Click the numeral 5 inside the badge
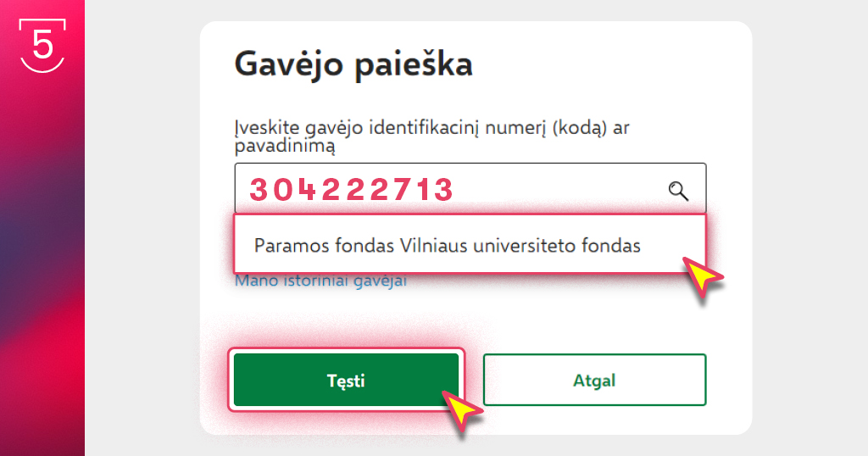 click(x=42, y=45)
